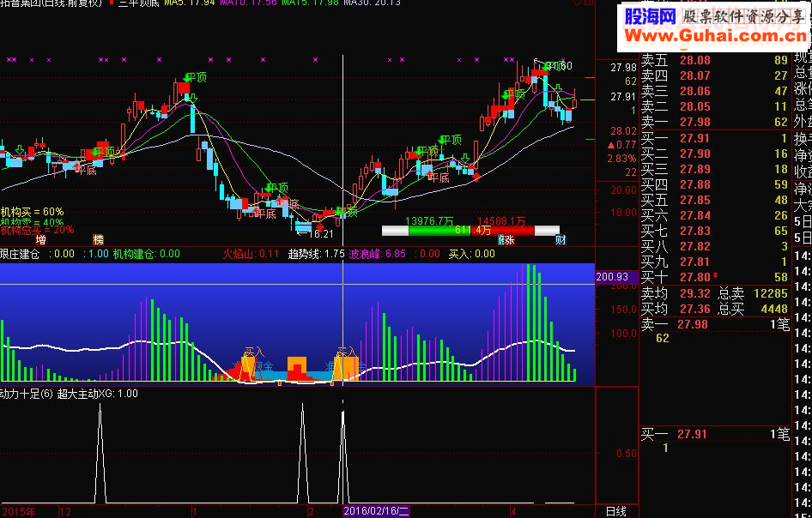Select the 买四 row at price 27.88

715,184
